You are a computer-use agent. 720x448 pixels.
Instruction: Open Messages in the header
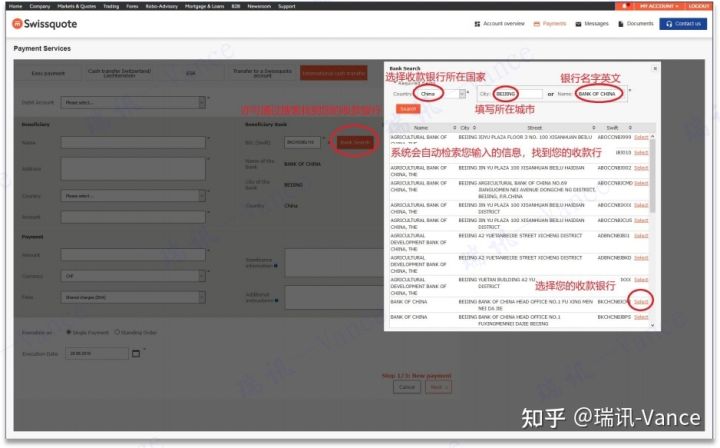592,23
